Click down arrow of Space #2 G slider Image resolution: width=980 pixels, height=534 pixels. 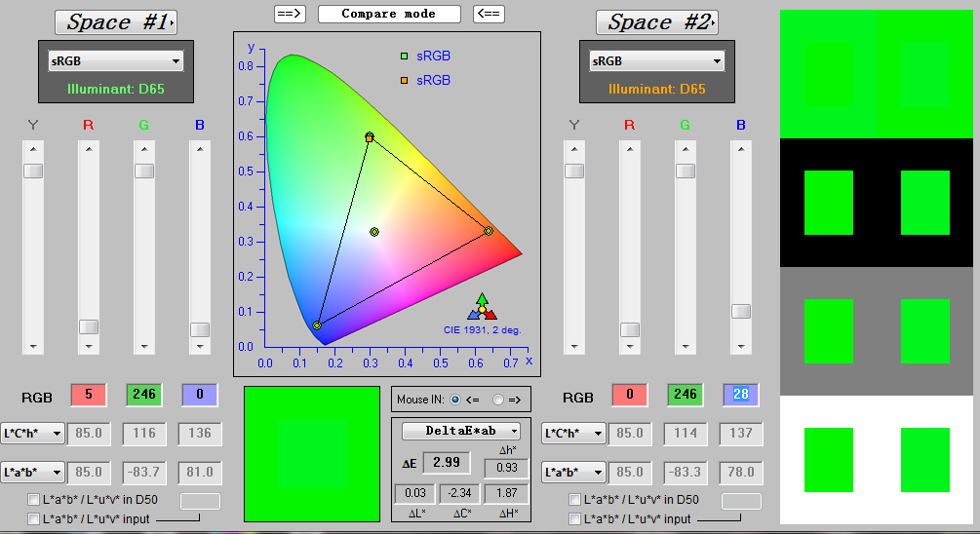[x=686, y=347]
